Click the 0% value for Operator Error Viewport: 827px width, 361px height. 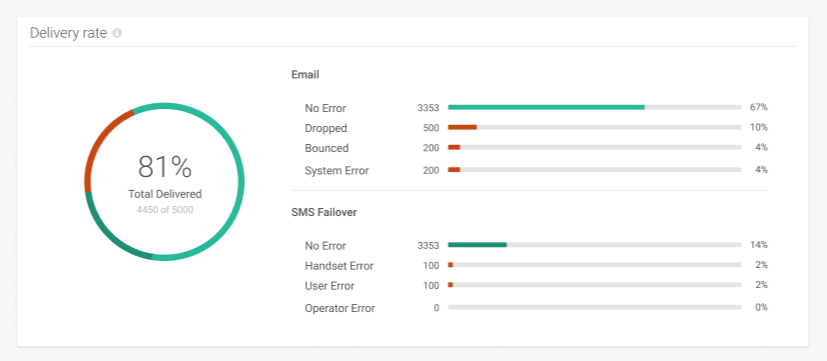click(x=761, y=307)
